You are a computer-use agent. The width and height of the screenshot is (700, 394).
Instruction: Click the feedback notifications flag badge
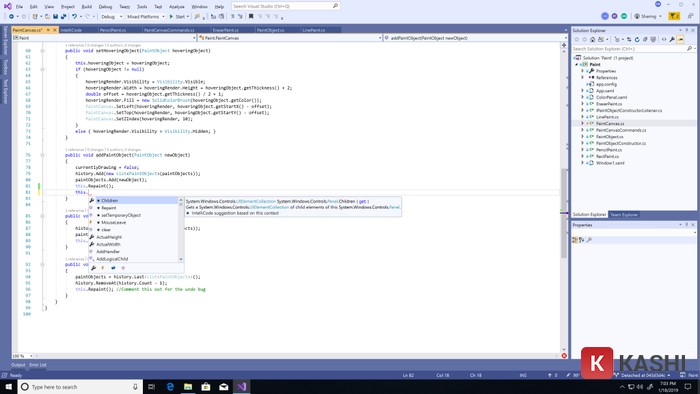[x=674, y=16]
